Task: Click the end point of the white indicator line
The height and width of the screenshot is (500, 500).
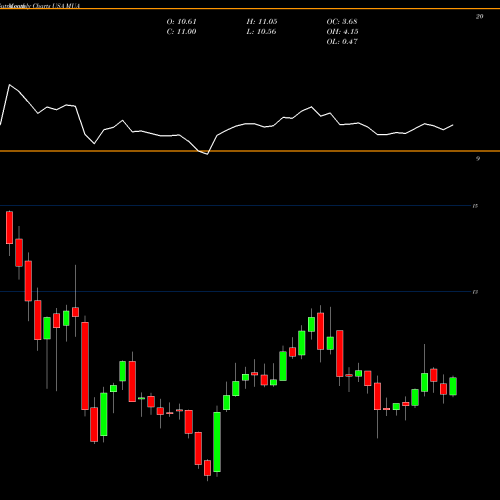Action: click(453, 125)
